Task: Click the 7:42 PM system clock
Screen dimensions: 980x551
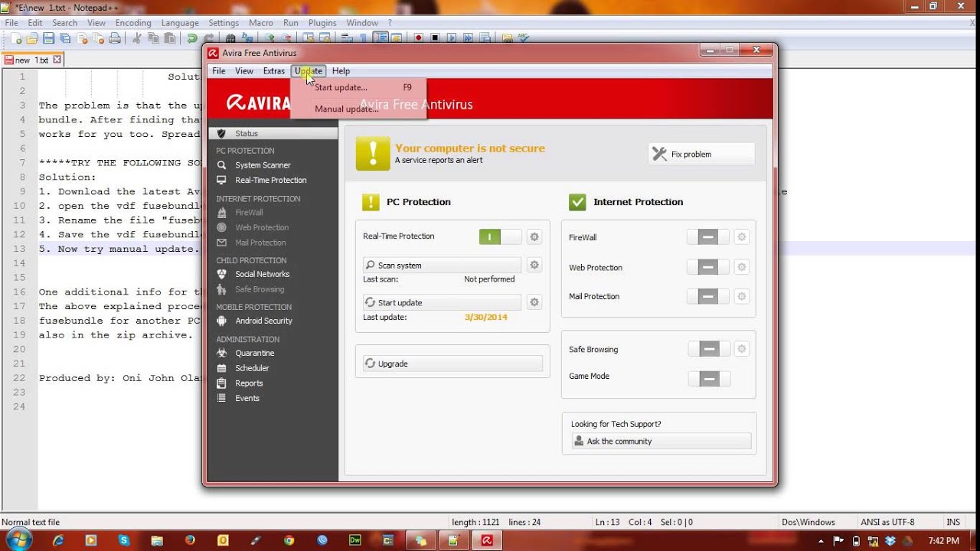Action: click(943, 540)
